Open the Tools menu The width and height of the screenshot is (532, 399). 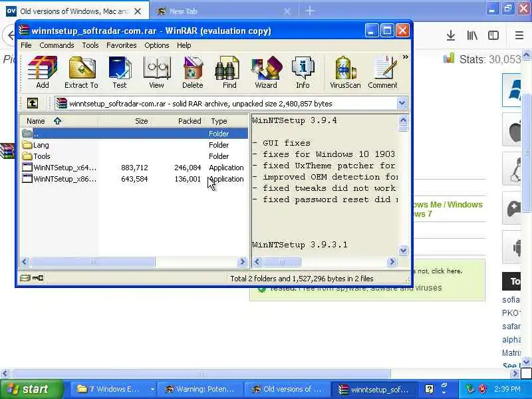(90, 45)
